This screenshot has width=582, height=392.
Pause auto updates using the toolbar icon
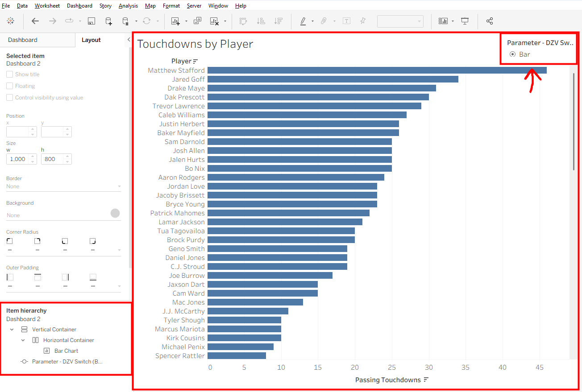[125, 21]
